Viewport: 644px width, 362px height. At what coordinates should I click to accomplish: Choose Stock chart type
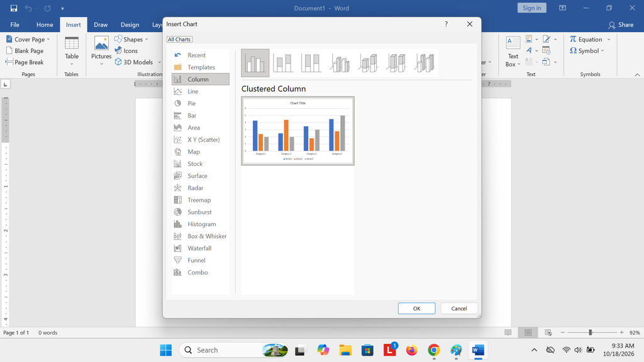point(201,164)
